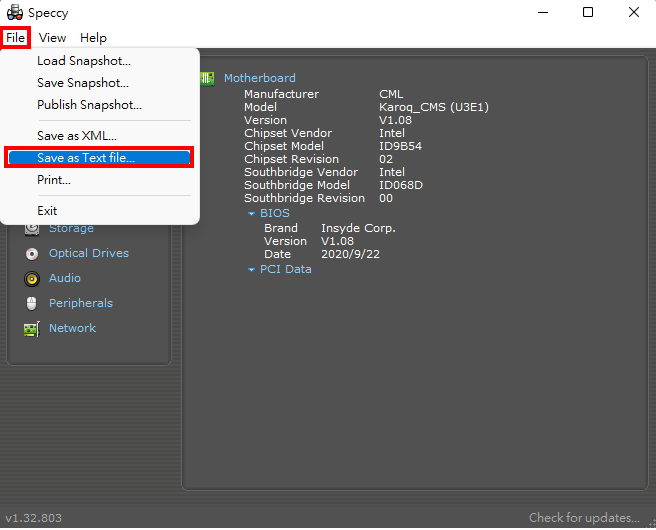
Task: Click the Audio speaker icon
Action: (x=32, y=279)
